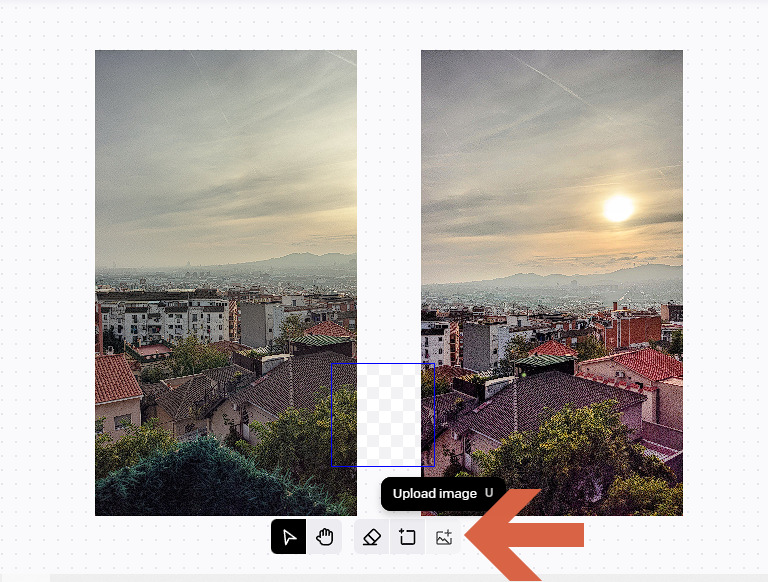Activate the add frame tool
The image size is (768, 582).
[x=407, y=537]
